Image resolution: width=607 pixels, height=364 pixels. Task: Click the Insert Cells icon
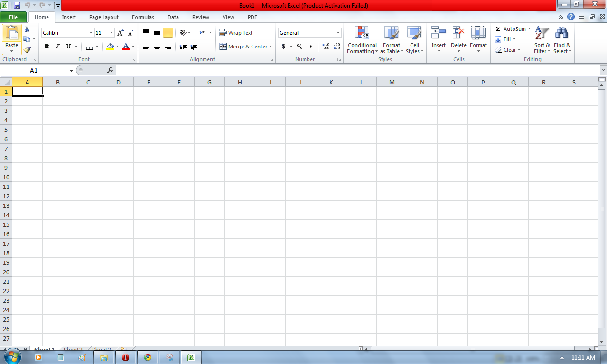[x=439, y=33]
